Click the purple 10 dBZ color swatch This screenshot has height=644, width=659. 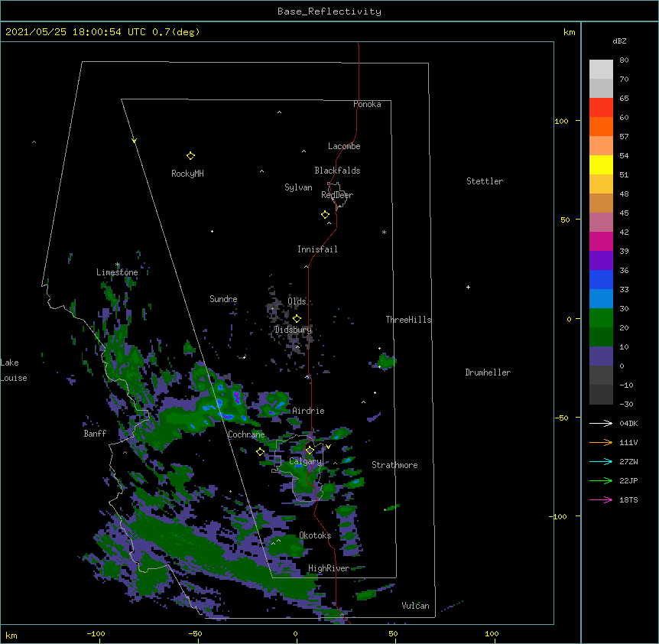[601, 356]
